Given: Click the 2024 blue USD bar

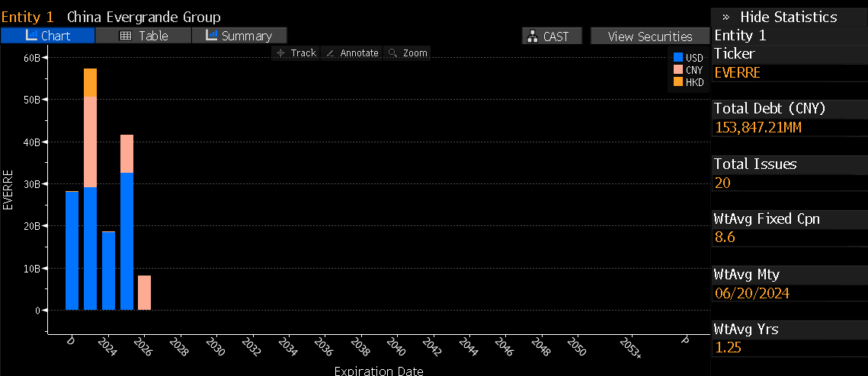Looking at the screenshot, I should point(108,271).
